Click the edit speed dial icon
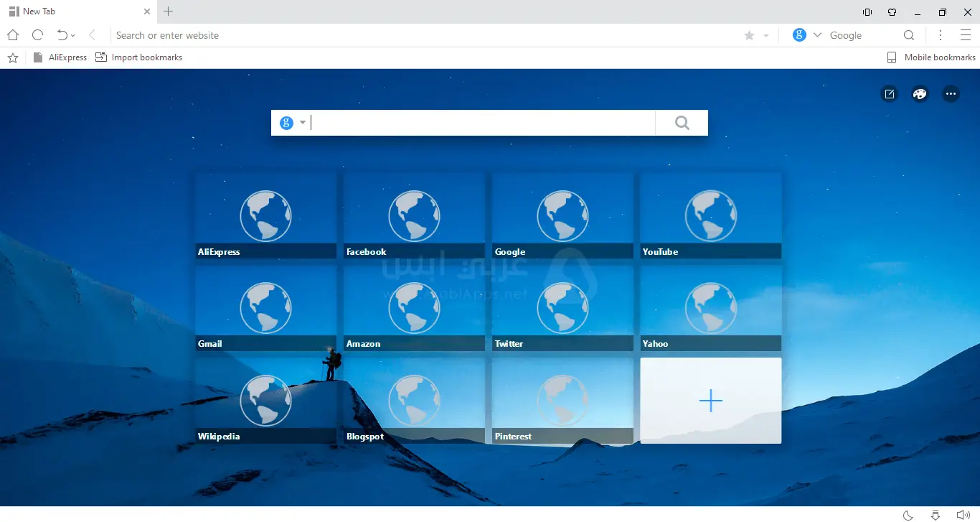The height and width of the screenshot is (522, 980). [890, 94]
